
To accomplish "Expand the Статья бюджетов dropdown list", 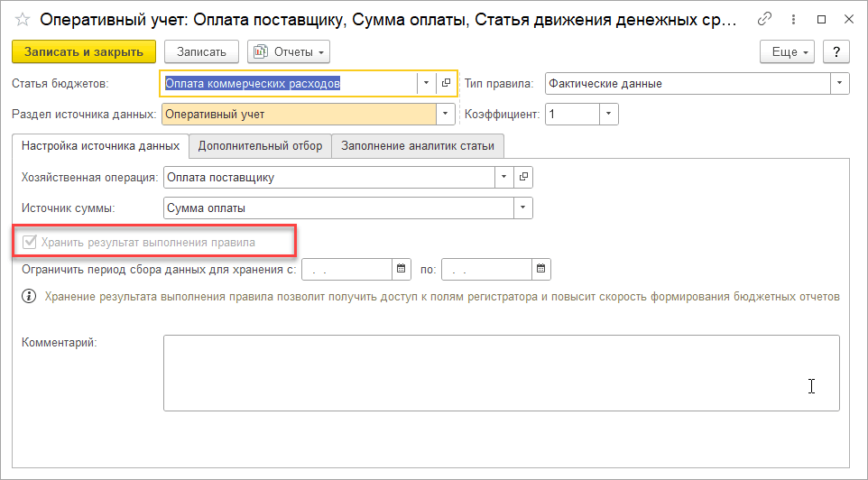I will click(x=426, y=84).
